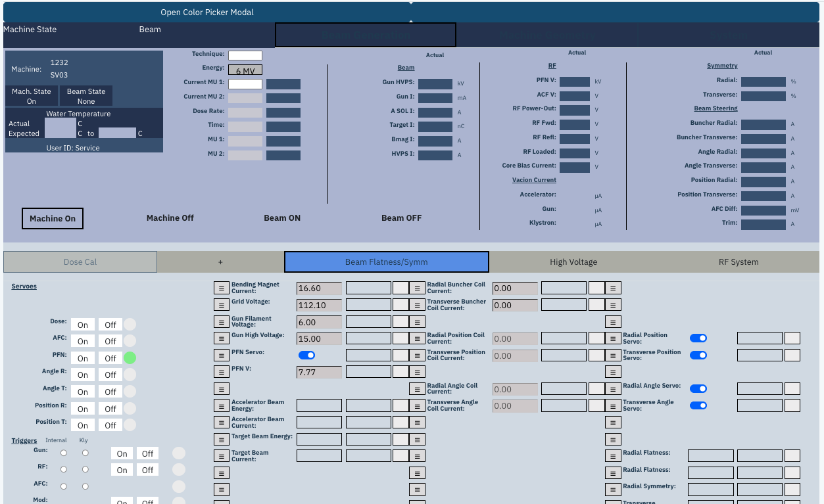
Task: Click the Technique input field
Action: coord(245,55)
